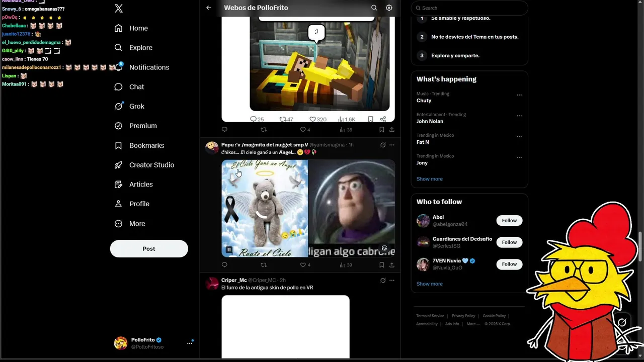Reply to the Minecraft image post
This screenshot has height=362, width=644.
click(224, 130)
